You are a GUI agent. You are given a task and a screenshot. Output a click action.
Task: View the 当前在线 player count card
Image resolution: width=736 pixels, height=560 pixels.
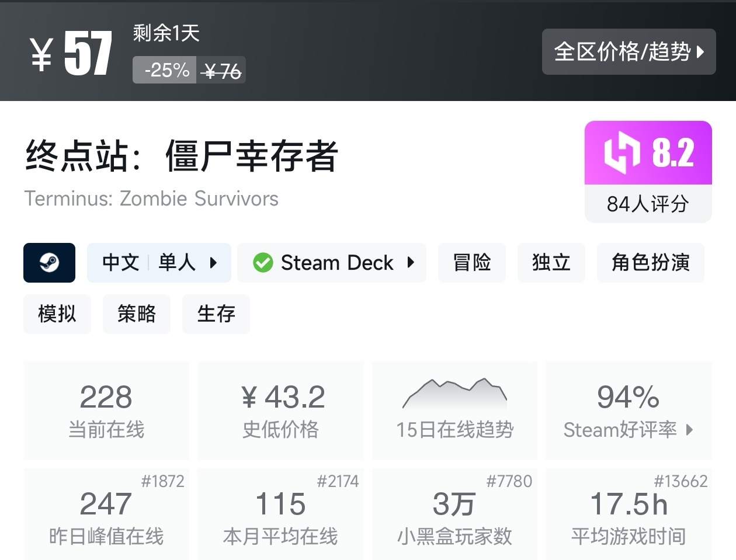[106, 409]
